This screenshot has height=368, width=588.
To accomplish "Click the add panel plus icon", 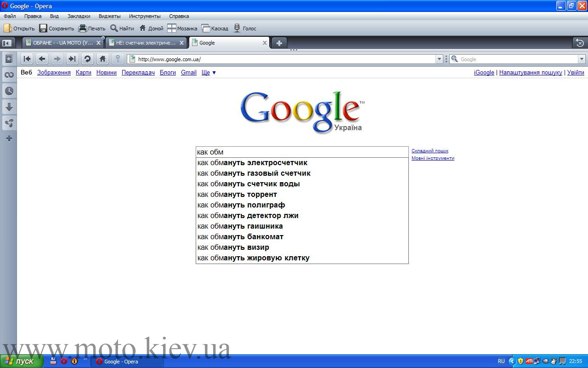I will (x=9, y=138).
